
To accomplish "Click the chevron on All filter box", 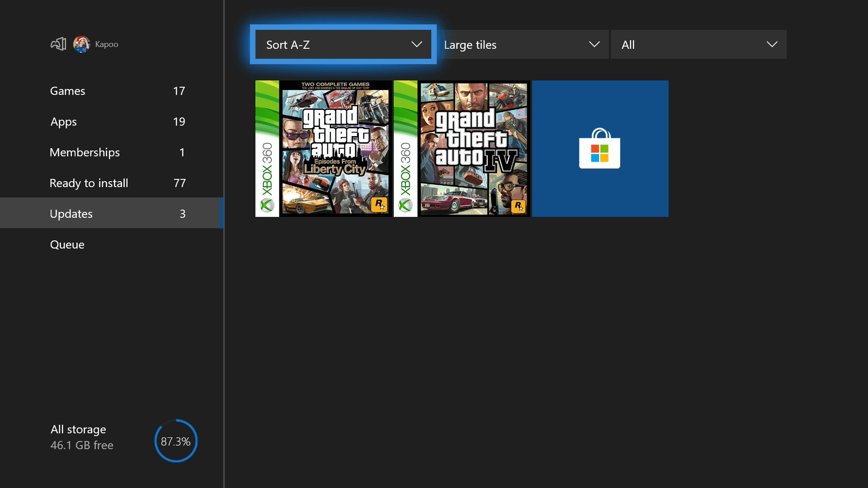I will (772, 44).
